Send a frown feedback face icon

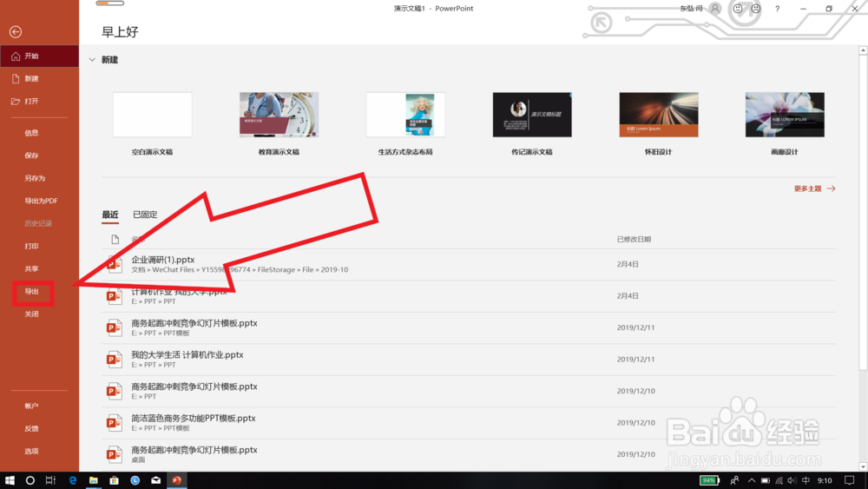(x=756, y=9)
